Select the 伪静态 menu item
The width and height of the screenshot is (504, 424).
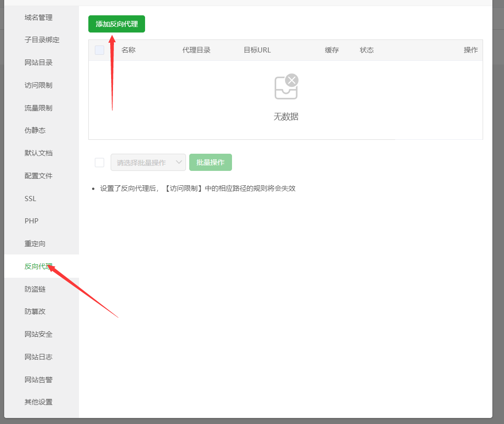(x=35, y=130)
